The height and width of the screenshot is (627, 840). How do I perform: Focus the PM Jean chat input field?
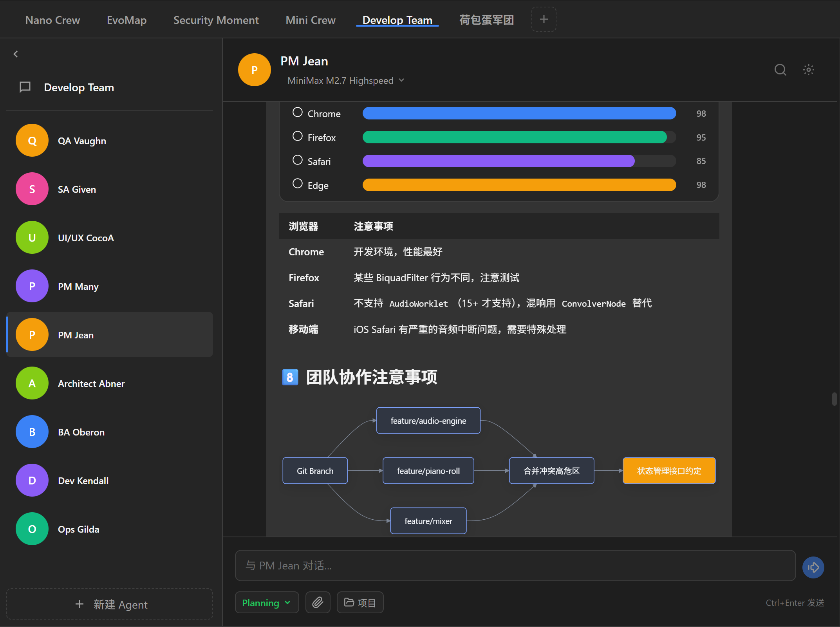tap(515, 566)
